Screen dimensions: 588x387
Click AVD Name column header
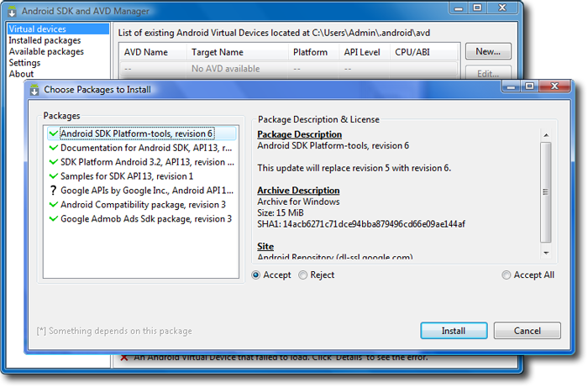point(153,52)
